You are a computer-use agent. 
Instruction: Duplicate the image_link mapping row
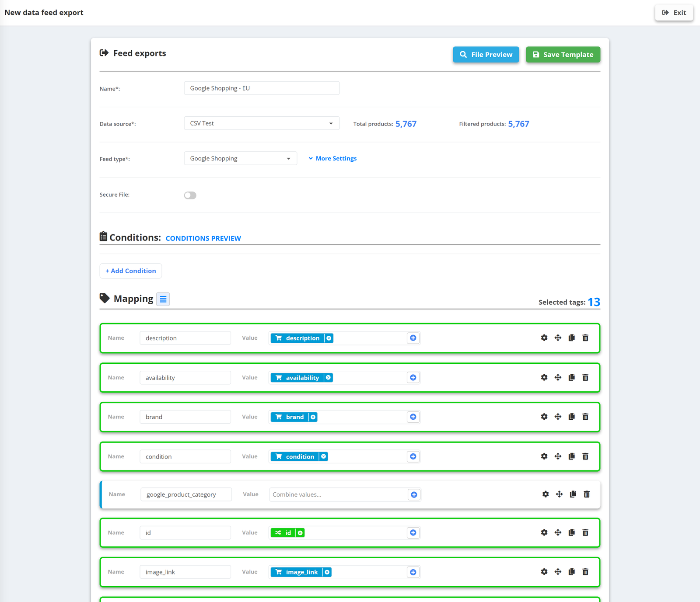572,572
